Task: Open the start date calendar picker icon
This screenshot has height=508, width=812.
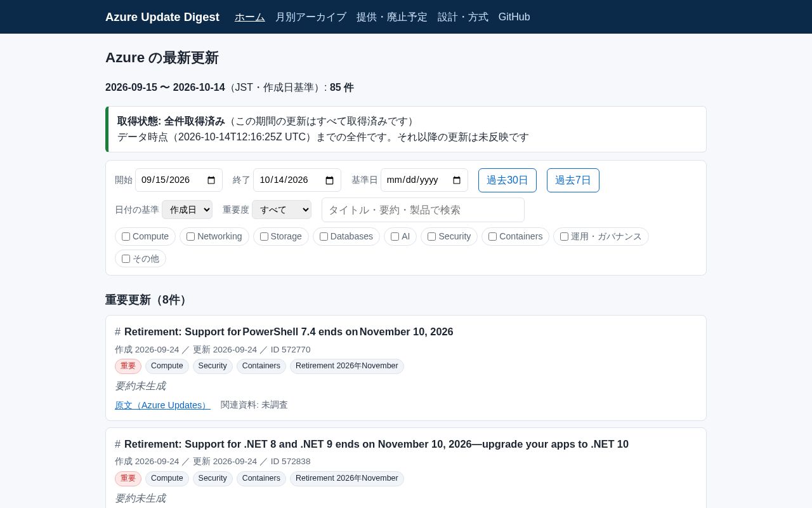Action: (211, 180)
